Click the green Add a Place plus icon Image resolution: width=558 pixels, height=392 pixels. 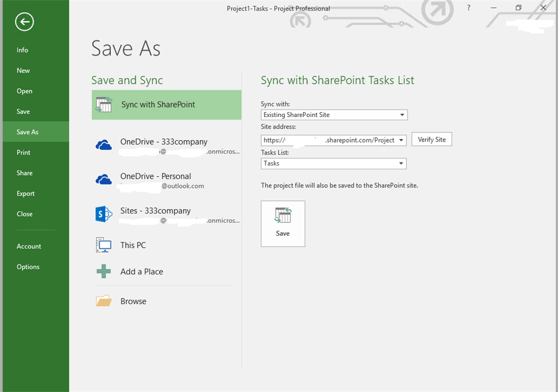[104, 272]
